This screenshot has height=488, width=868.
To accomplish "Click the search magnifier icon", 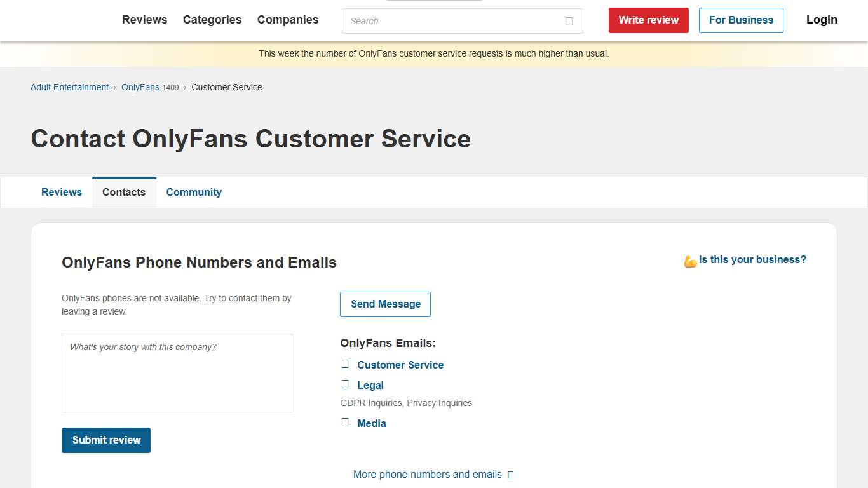I will 569,21.
